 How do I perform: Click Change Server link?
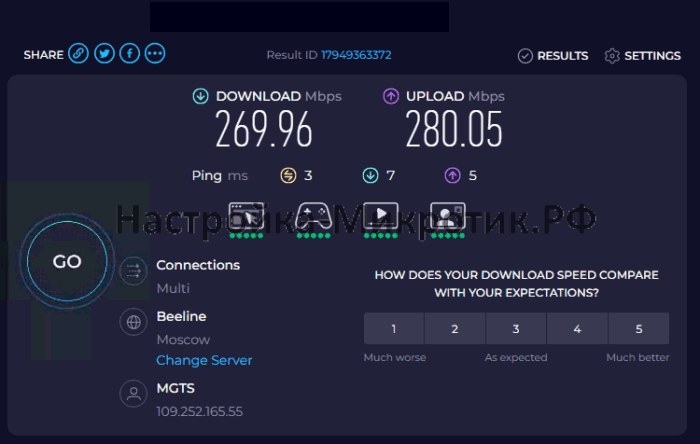click(x=204, y=360)
